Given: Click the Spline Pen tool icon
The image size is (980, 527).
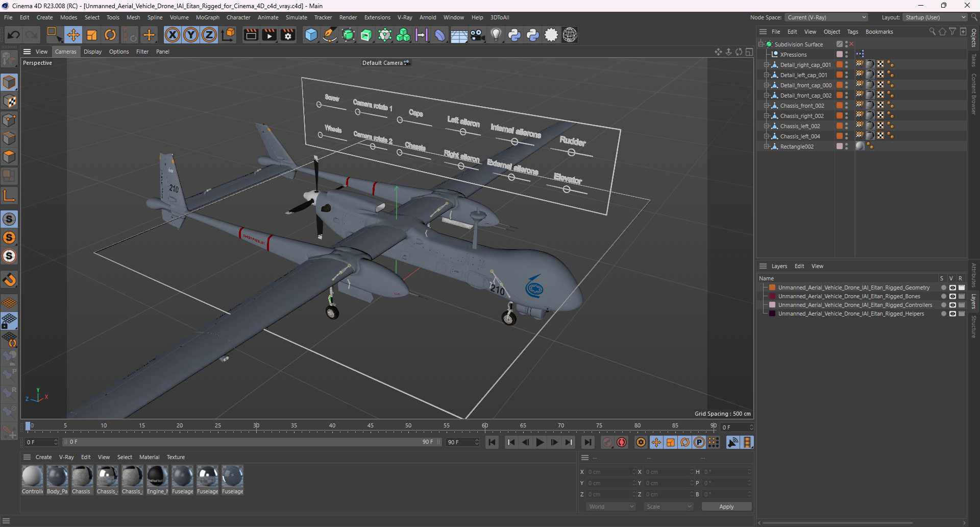Looking at the screenshot, I should point(330,35).
